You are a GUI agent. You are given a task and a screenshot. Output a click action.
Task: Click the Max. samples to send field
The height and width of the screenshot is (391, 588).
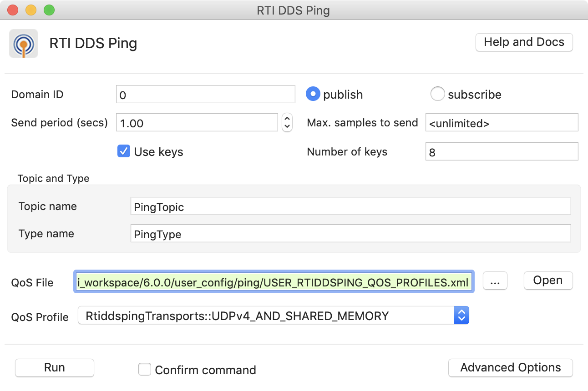click(501, 122)
